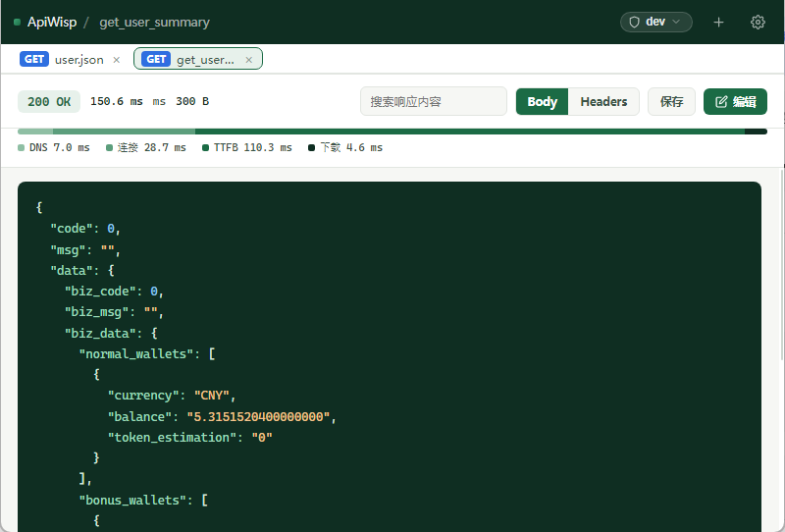The height and width of the screenshot is (532, 785).
Task: Click the connect segment of timing bar
Action: [125, 132]
